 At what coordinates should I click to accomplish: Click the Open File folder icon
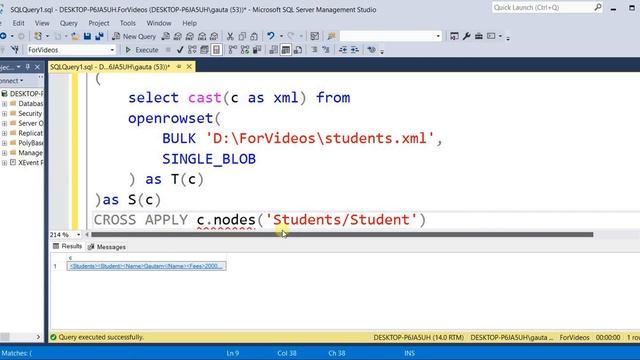click(x=75, y=36)
